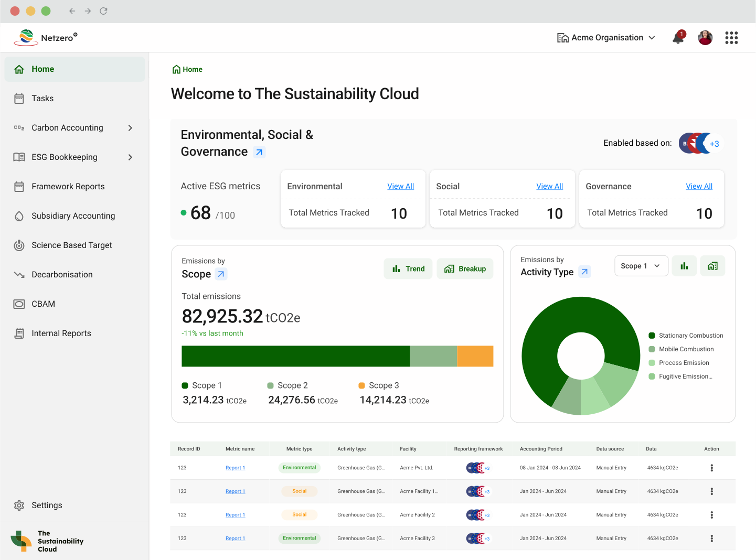Expand the ESG Bookkeeping submenu chevron
The width and height of the screenshot is (756, 560).
(x=130, y=157)
